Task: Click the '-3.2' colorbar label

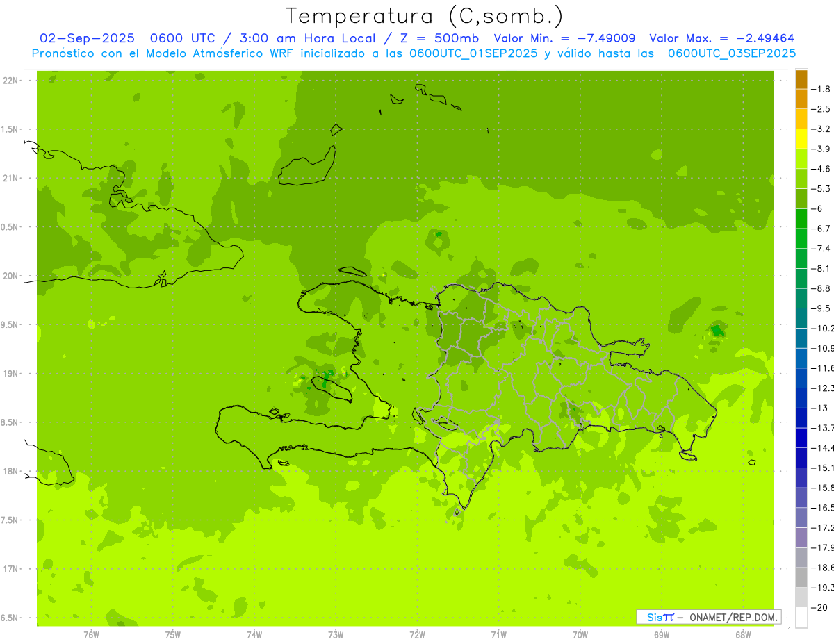Action: point(821,129)
